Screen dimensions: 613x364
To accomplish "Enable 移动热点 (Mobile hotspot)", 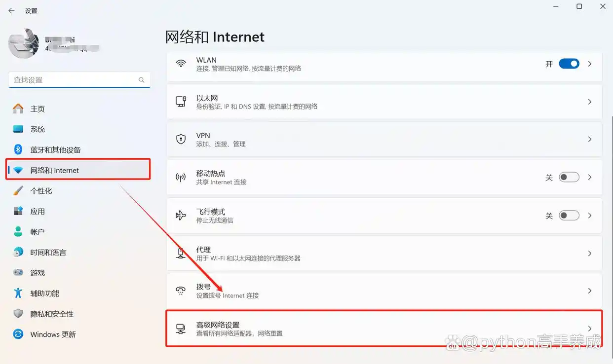I will (569, 177).
